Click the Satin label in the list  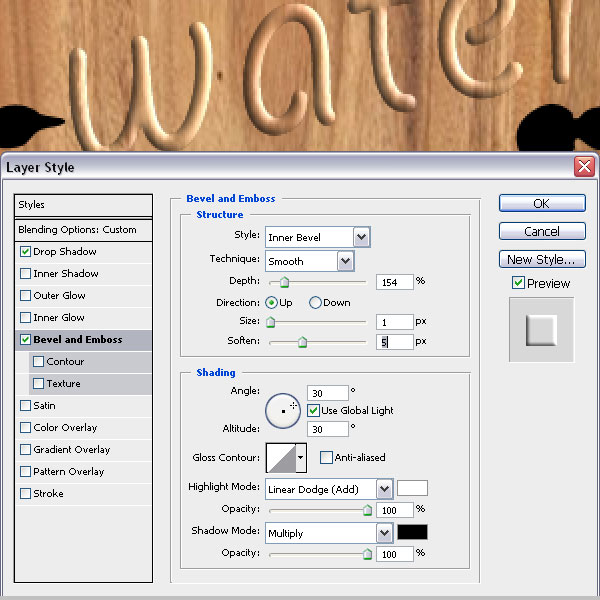pos(44,406)
